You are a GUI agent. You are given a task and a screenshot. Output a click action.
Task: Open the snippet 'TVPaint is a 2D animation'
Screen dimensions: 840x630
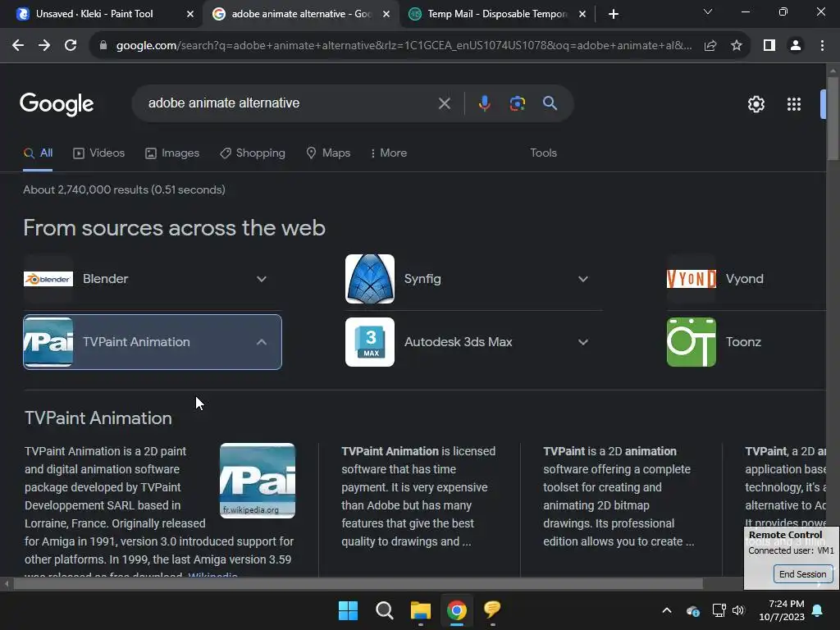pos(619,496)
